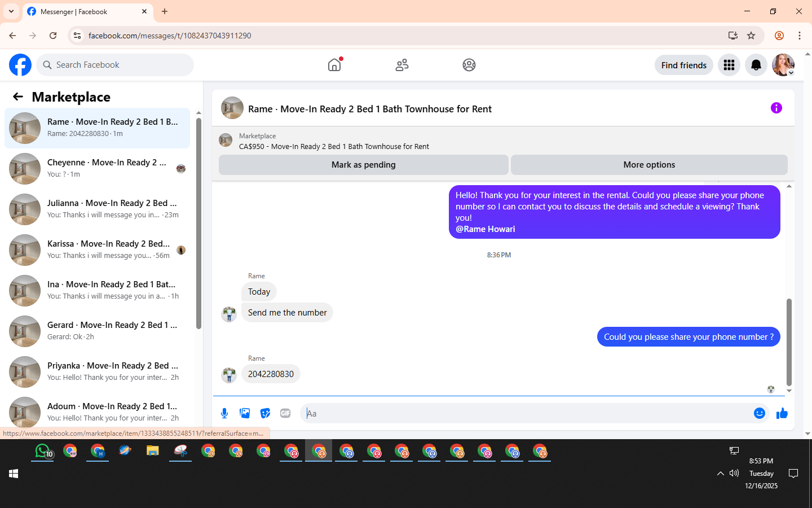
Task: Focus the Search Facebook field
Action: [115, 65]
